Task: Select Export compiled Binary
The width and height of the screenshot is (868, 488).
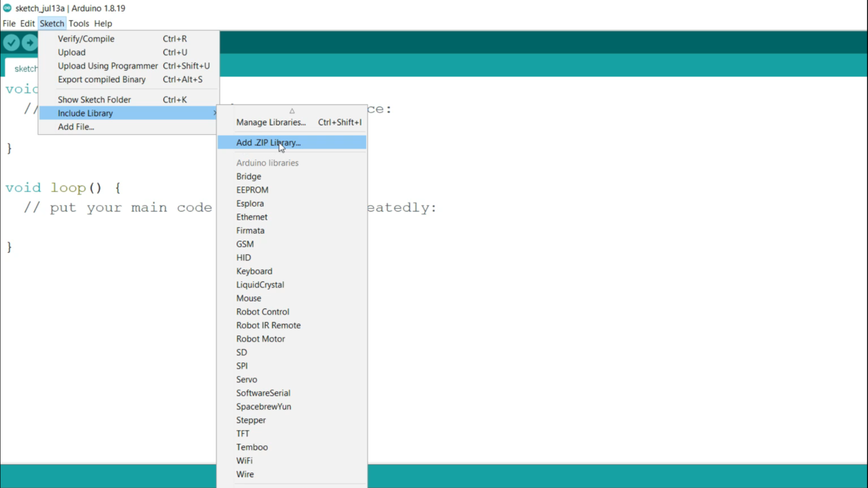Action: coord(129,79)
